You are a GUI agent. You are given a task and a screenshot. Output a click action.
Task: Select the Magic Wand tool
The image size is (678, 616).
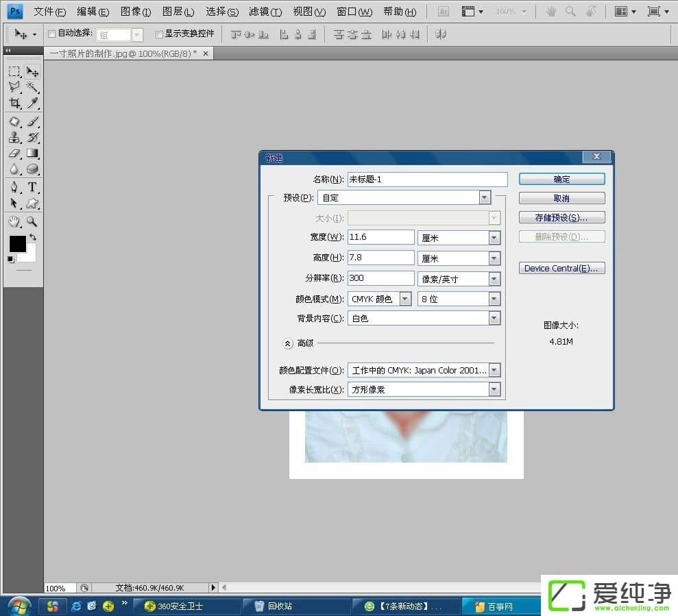32,87
